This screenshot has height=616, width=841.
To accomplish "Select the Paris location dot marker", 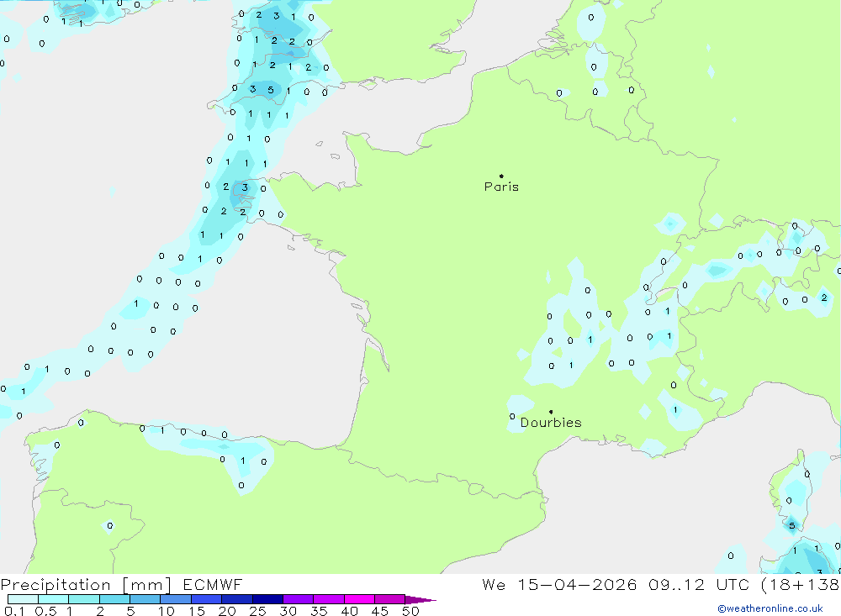I will tap(501, 176).
